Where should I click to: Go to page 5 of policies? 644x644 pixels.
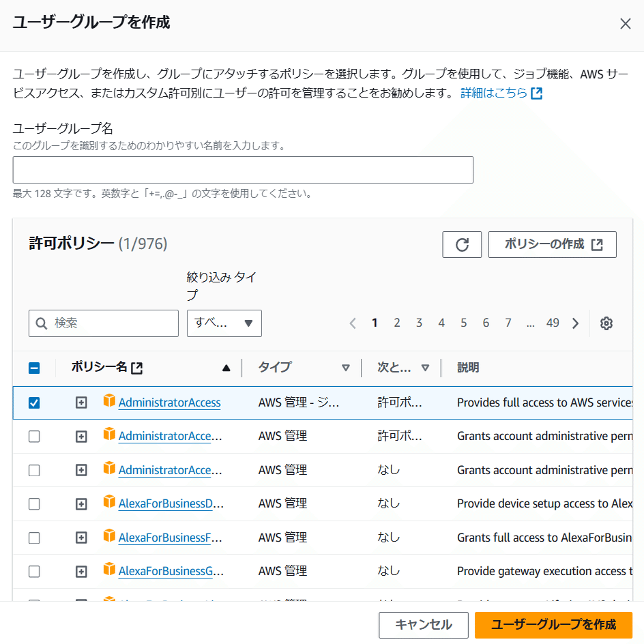click(463, 323)
